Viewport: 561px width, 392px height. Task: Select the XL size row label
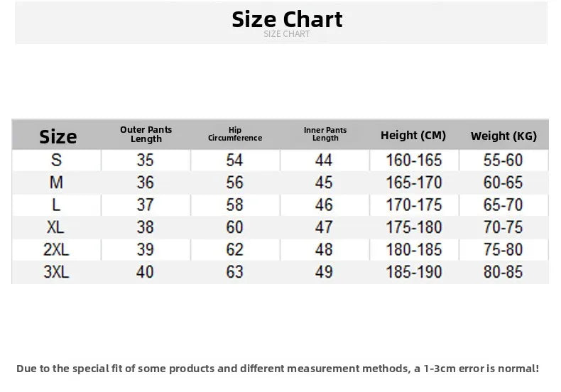coord(55,227)
